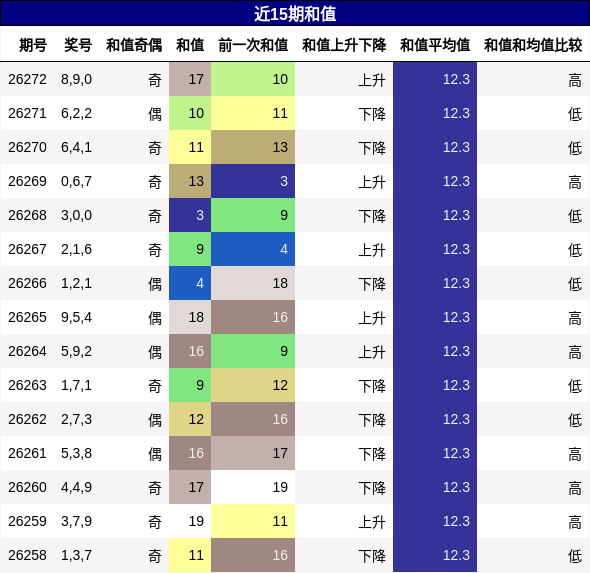590x573 pixels.
Task: Click winning numbers 1,3,7
Action: point(76,555)
